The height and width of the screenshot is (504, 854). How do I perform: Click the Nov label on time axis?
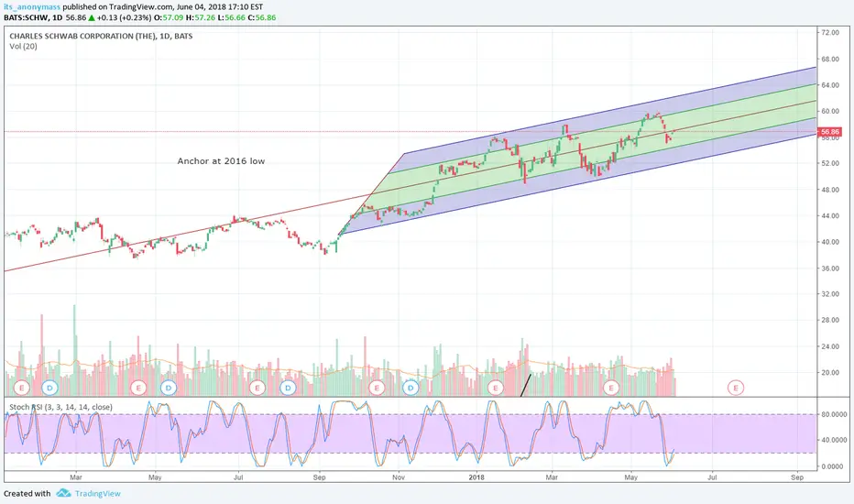pos(398,477)
